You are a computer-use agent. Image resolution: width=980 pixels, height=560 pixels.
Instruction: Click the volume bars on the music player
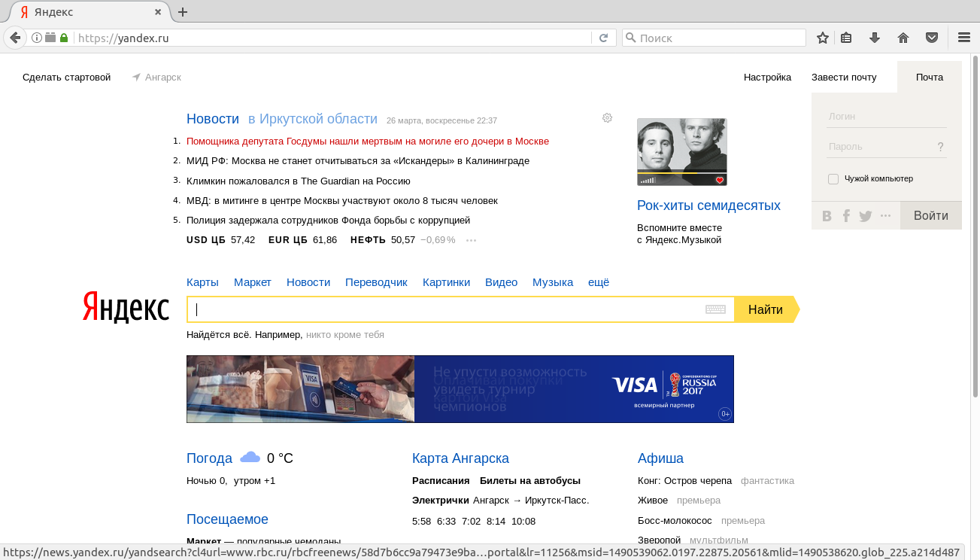pos(648,180)
